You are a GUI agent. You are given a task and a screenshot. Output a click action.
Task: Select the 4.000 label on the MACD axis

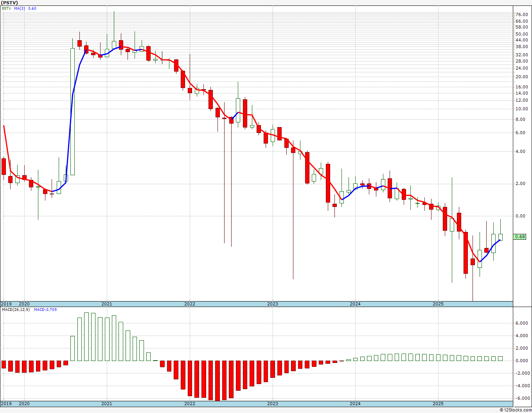click(x=522, y=336)
